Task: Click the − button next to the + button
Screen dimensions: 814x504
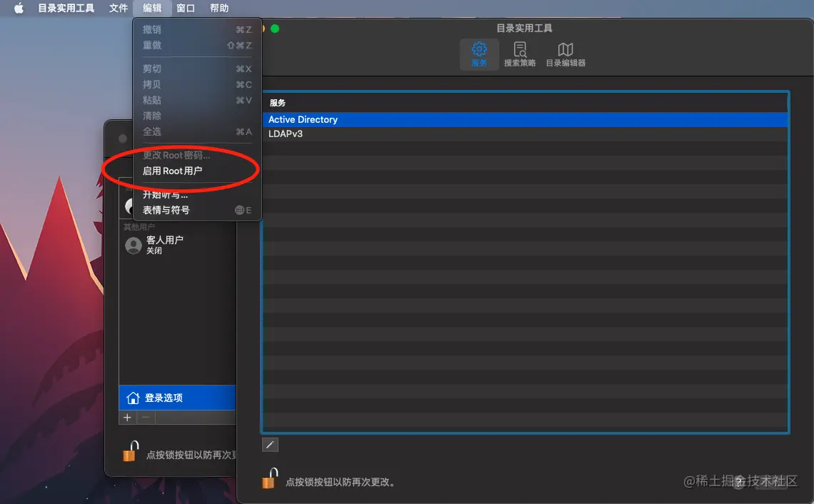Action: pos(145,417)
